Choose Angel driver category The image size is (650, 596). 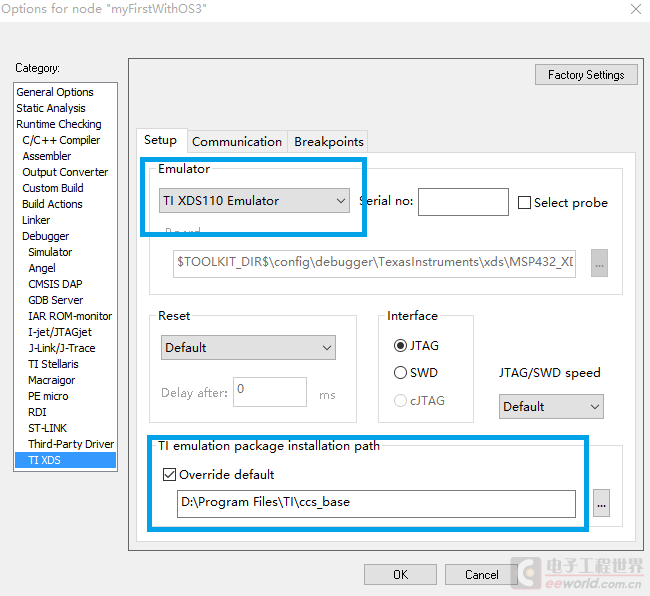tap(41, 268)
